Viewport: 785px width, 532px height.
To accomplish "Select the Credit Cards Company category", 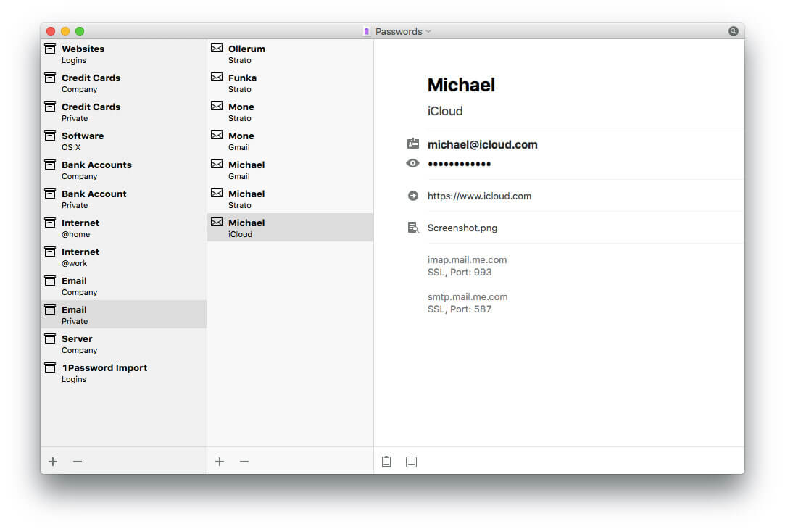I will point(124,83).
